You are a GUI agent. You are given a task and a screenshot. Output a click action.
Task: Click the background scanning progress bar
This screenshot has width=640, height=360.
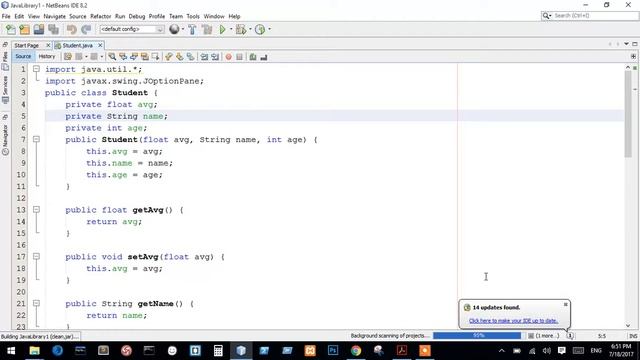[477, 336]
